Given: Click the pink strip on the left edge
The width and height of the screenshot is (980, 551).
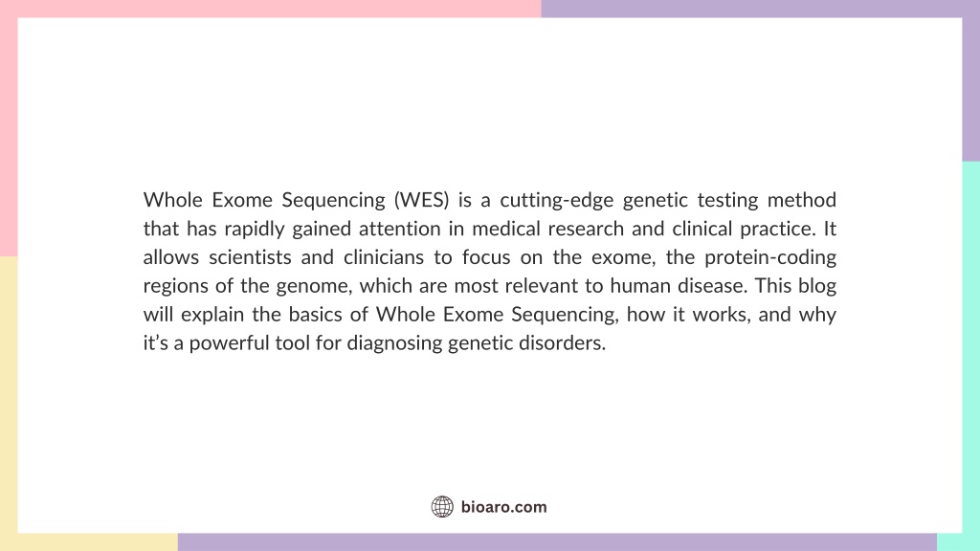Looking at the screenshot, I should click(9, 137).
